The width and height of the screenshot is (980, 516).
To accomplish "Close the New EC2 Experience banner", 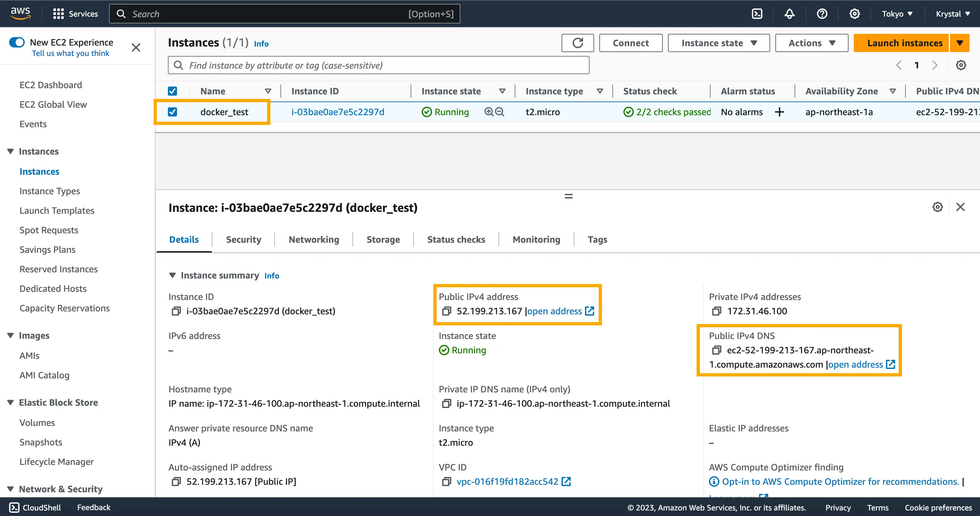I will tap(136, 48).
